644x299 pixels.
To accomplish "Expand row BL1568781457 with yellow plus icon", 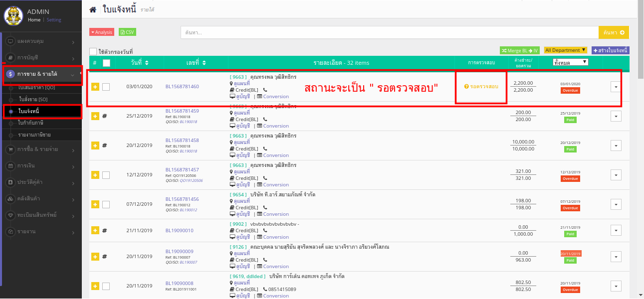I will (x=95, y=175).
